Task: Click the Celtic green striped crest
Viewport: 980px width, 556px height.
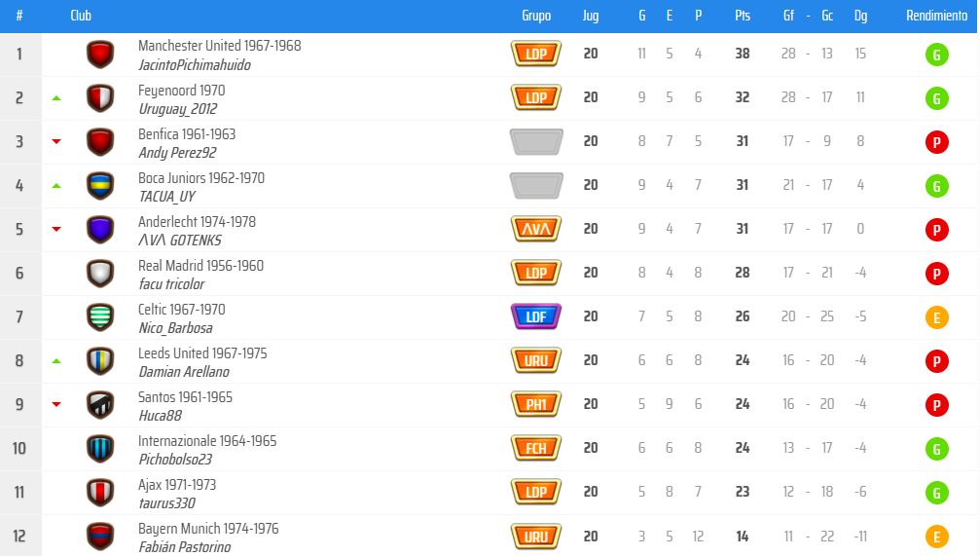Action: point(100,317)
